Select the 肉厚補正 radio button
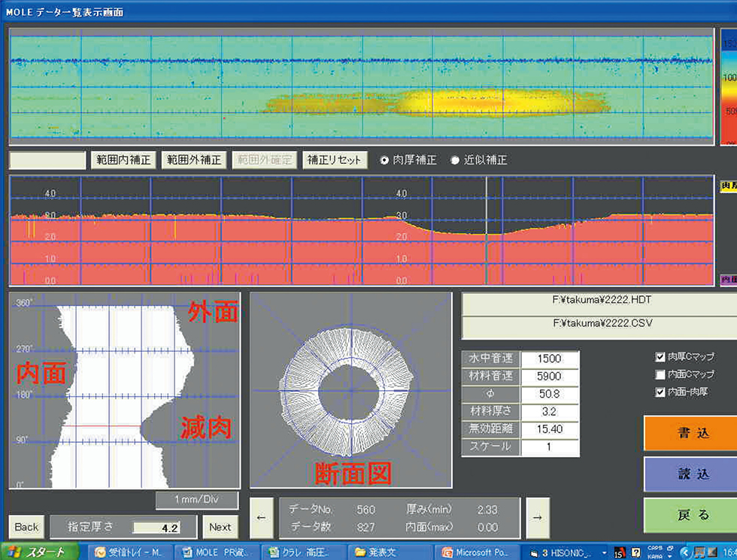Screen dimensions: 737x560 click(384, 160)
